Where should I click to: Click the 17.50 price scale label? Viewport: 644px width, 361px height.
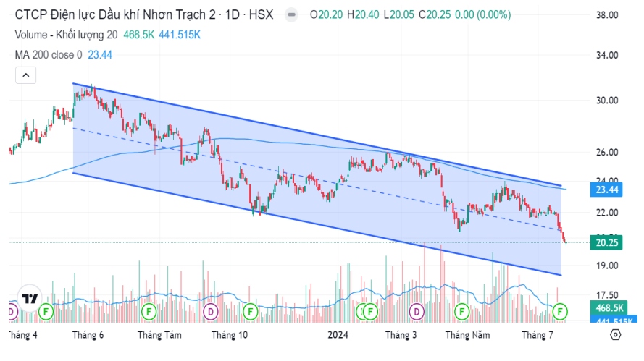pos(607,295)
